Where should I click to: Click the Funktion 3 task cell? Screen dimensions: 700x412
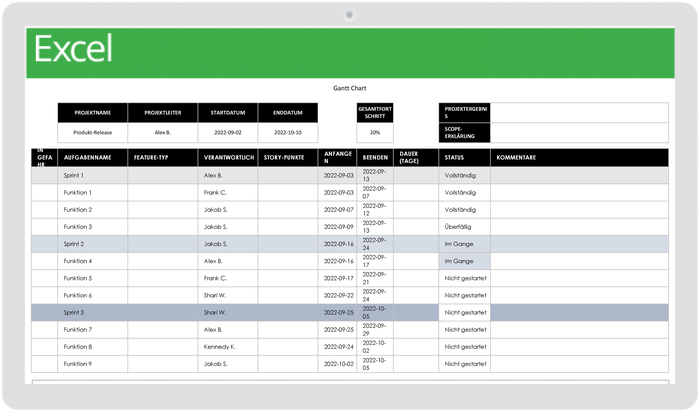(x=93, y=227)
